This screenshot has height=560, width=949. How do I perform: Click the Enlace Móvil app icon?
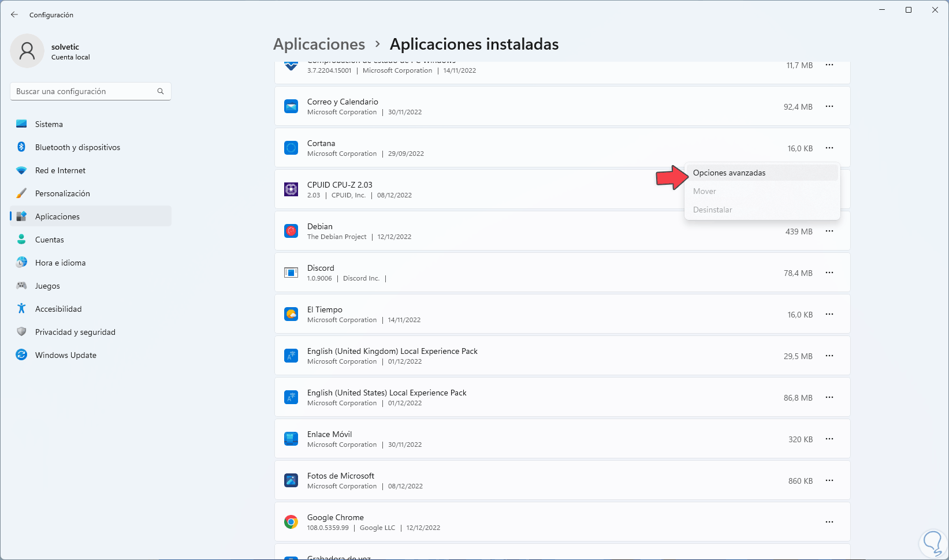point(291,439)
